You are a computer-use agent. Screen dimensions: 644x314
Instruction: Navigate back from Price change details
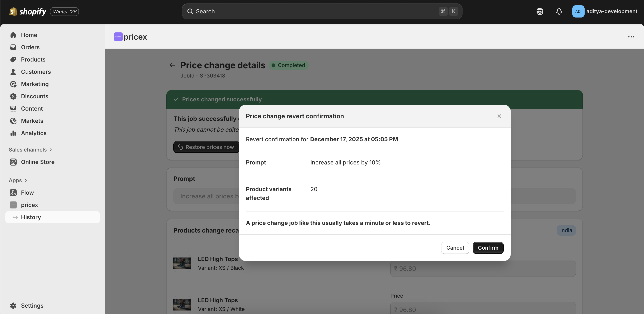click(x=172, y=65)
